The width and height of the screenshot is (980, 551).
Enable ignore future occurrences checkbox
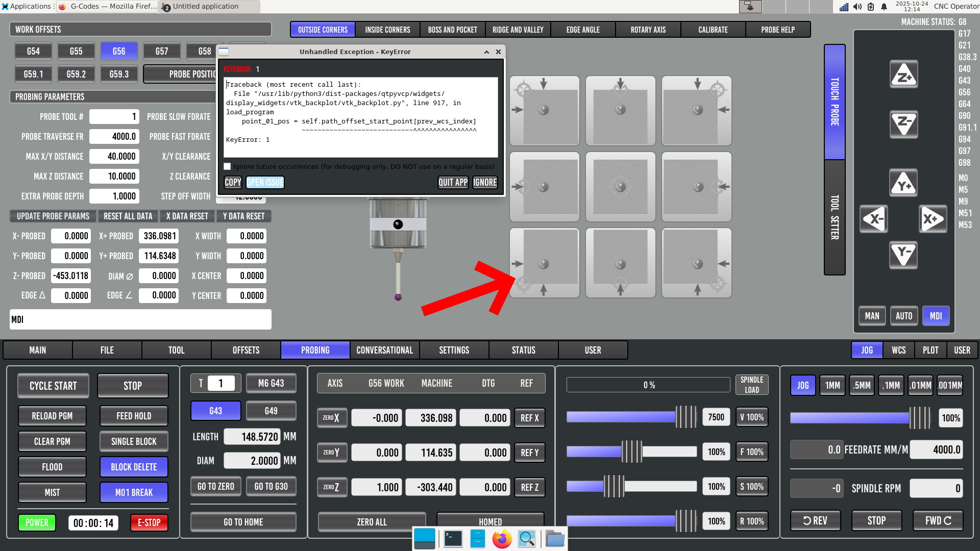(228, 167)
